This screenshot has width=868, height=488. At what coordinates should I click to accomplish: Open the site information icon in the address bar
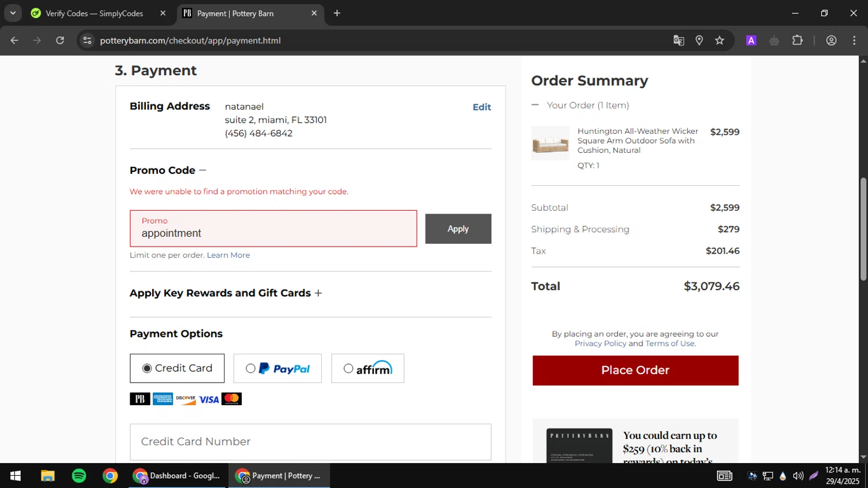pos(87,41)
